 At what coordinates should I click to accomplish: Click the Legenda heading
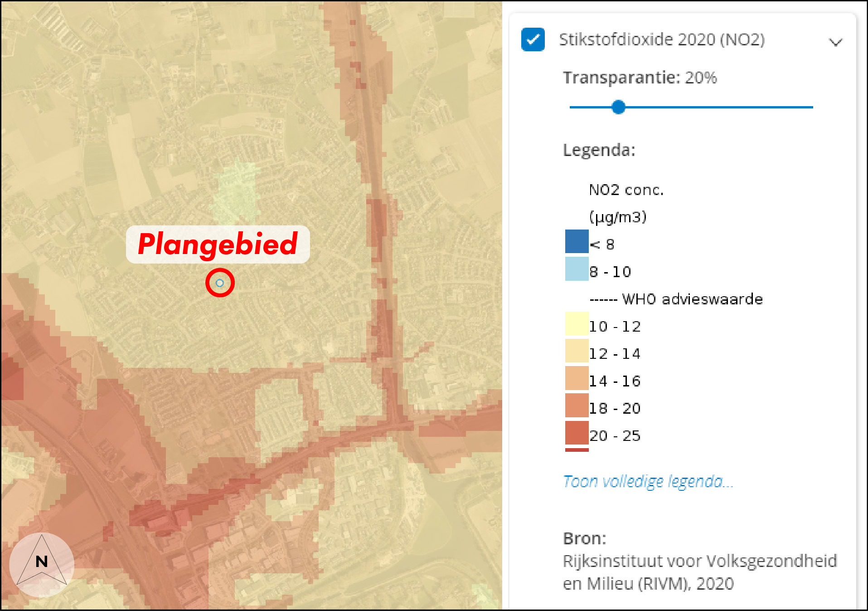point(599,150)
